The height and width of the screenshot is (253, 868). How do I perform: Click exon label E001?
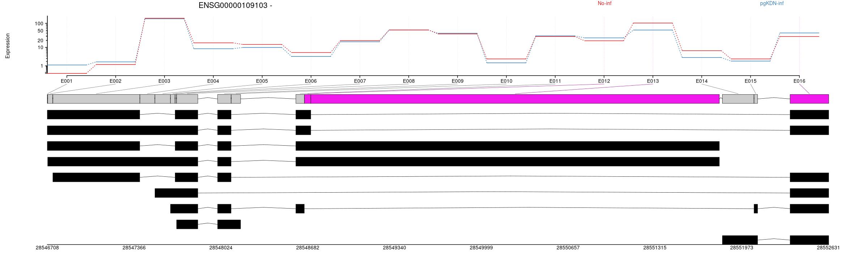pyautogui.click(x=67, y=81)
